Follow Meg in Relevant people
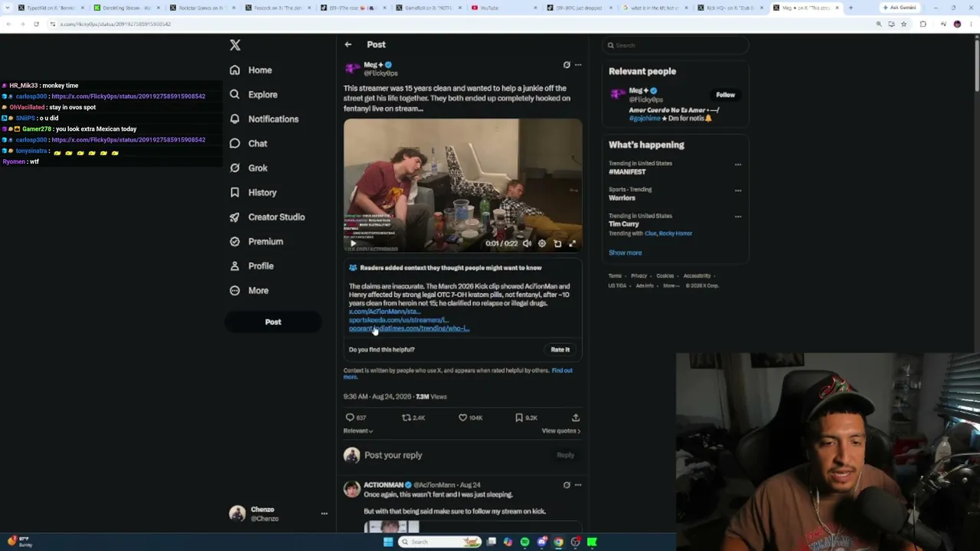The image size is (980, 551). pyautogui.click(x=725, y=95)
